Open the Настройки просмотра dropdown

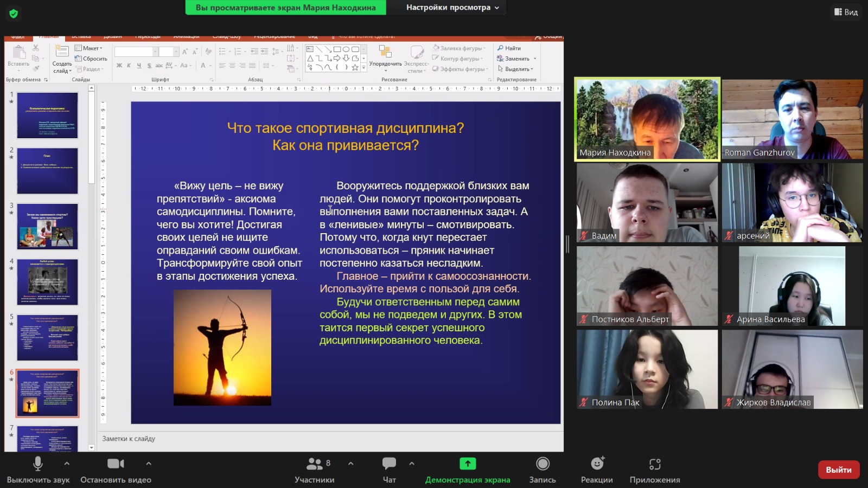pyautogui.click(x=452, y=8)
